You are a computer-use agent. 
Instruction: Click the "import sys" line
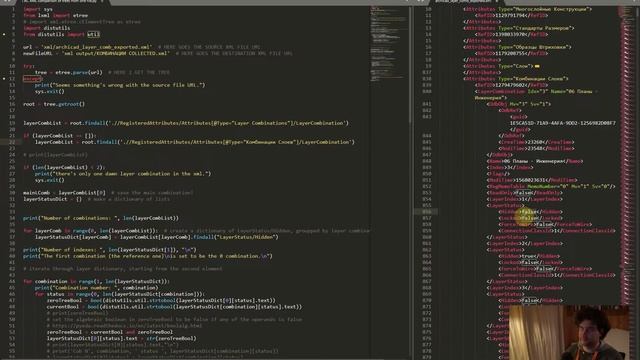(x=38, y=9)
